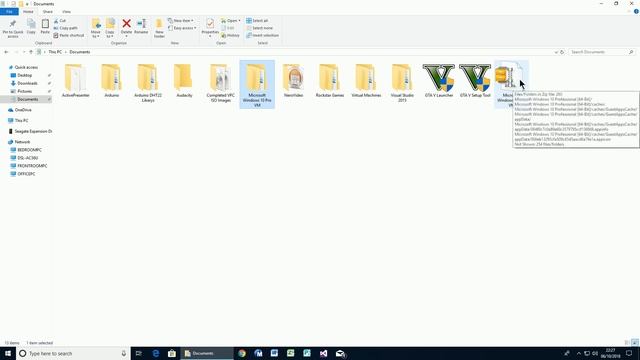Click the address bar refresh icon
Viewport: 640px width, 360px height.
[x=562, y=52]
